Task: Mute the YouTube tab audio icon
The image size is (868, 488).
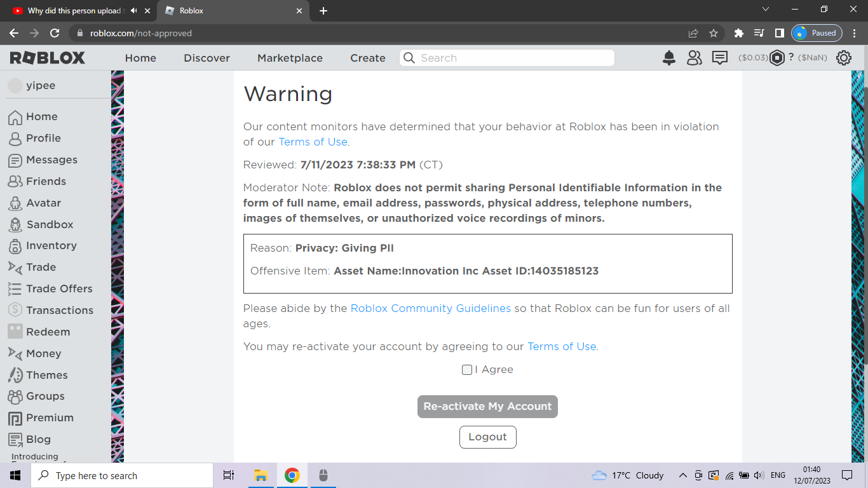Action: [133, 11]
